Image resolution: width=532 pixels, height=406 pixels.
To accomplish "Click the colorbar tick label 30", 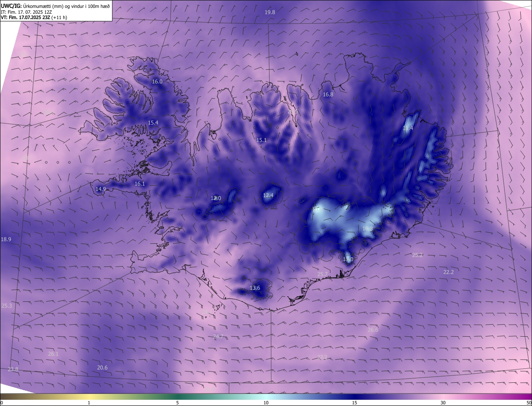I will pos(443,403).
